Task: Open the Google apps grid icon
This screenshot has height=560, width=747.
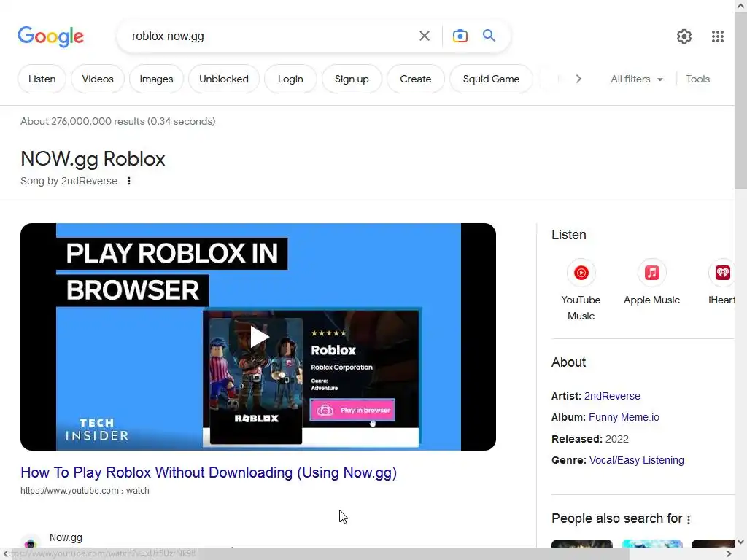Action: (718, 36)
